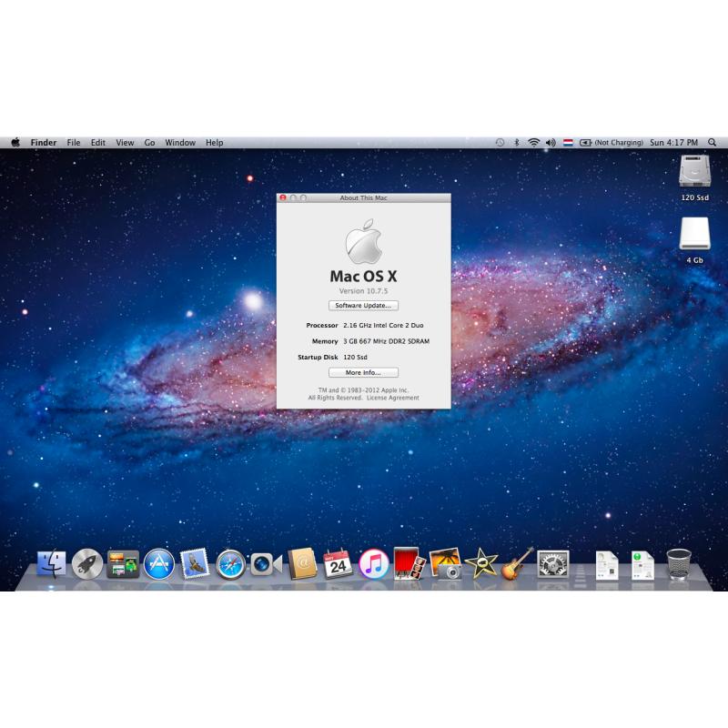Click the processor value 2.16 GHz Intel Core 2 Duo
This screenshot has height=728, width=728.
coord(383,326)
